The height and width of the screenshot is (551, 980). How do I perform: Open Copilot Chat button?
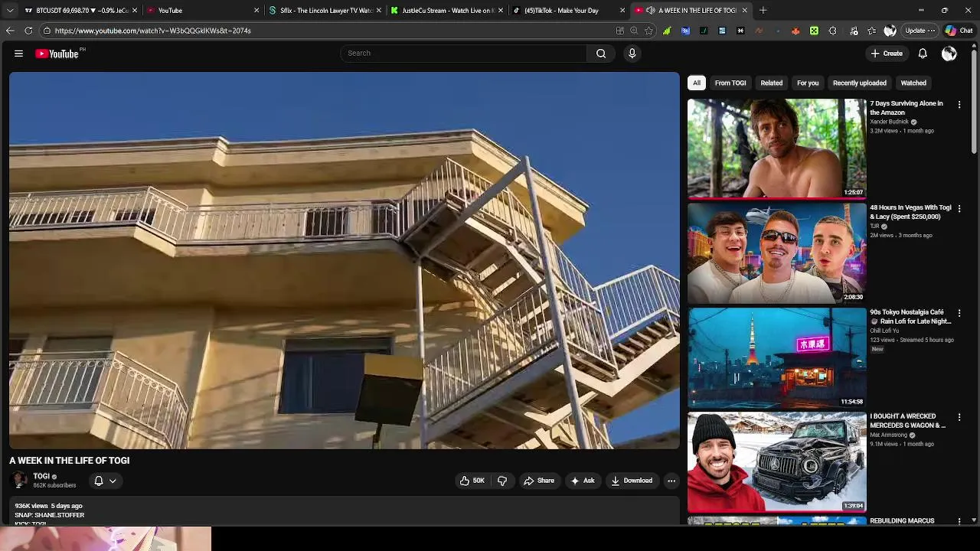tap(959, 31)
